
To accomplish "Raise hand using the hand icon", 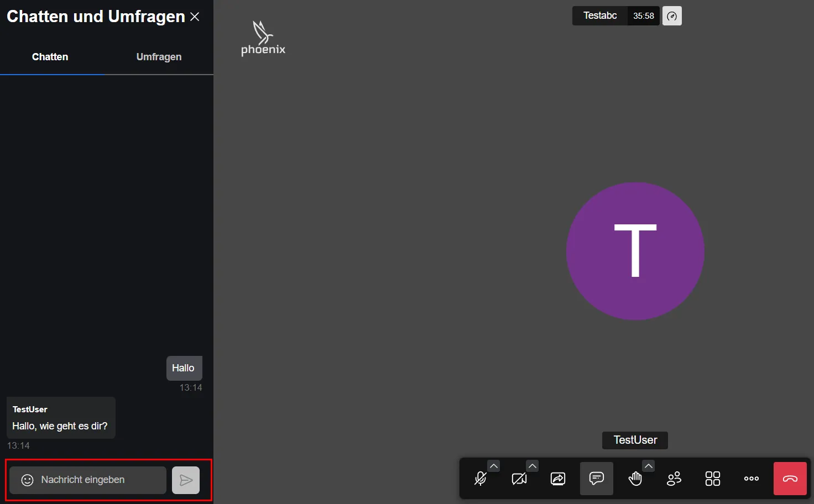I will tap(635, 479).
